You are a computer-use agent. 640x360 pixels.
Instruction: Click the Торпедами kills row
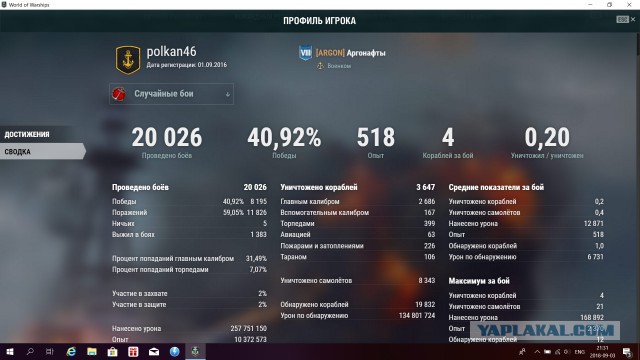point(358,224)
